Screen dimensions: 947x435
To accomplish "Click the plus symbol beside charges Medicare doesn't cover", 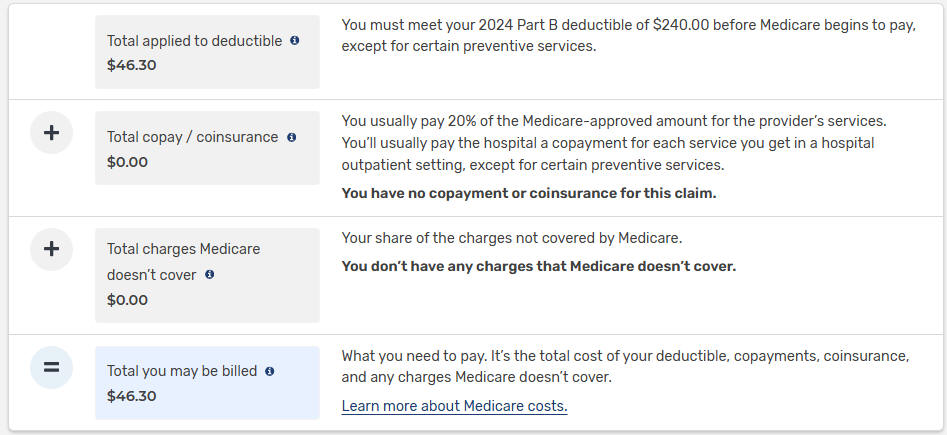I will pos(51,249).
